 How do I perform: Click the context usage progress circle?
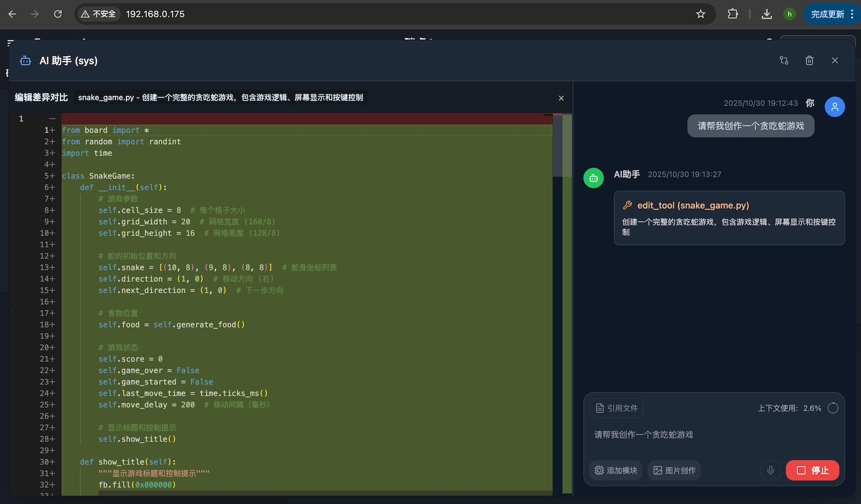coord(833,408)
